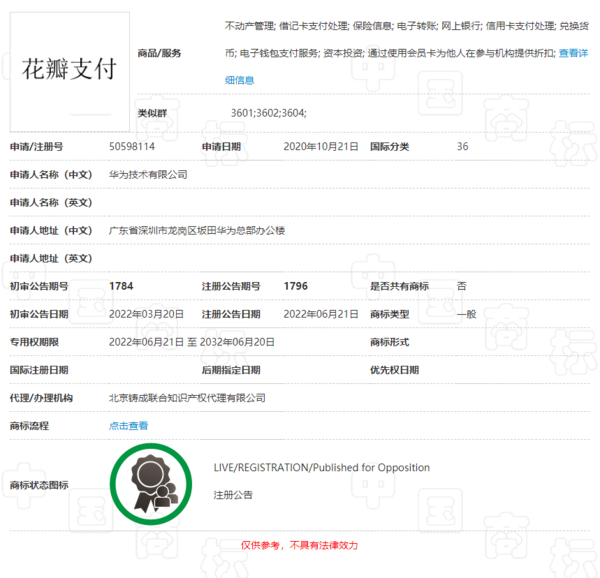600x578 pixels.
Task: Click registration announcement issue number 1796
Action: 296,286
